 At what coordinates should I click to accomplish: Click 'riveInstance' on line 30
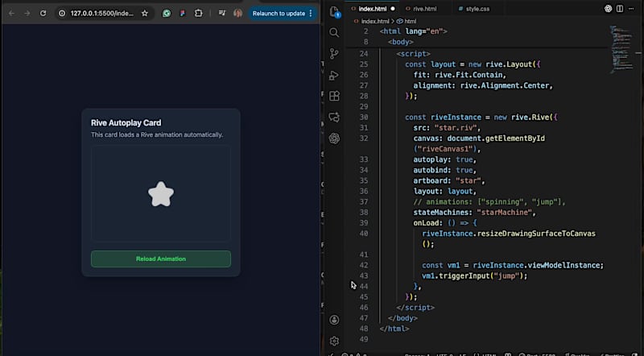(x=456, y=117)
